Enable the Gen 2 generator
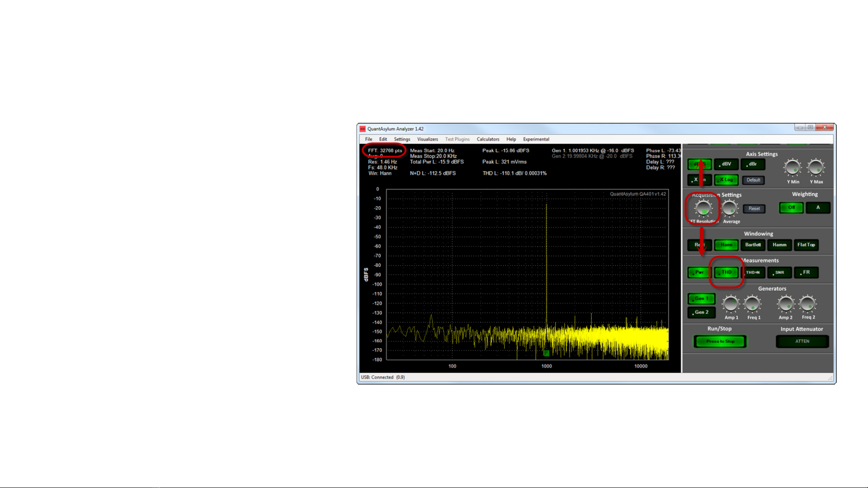Screen dimensions: 868x488 click(701, 312)
